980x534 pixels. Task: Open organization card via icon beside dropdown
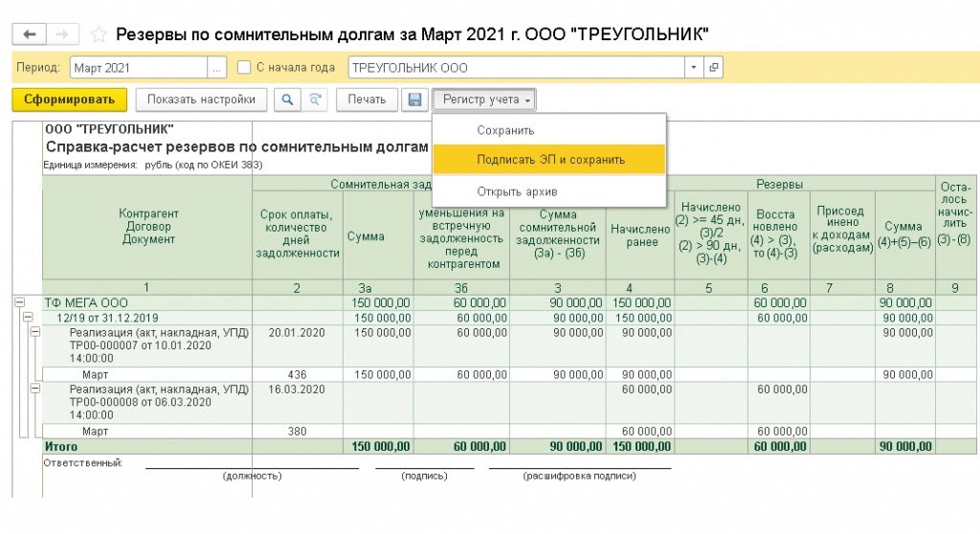tap(714, 68)
